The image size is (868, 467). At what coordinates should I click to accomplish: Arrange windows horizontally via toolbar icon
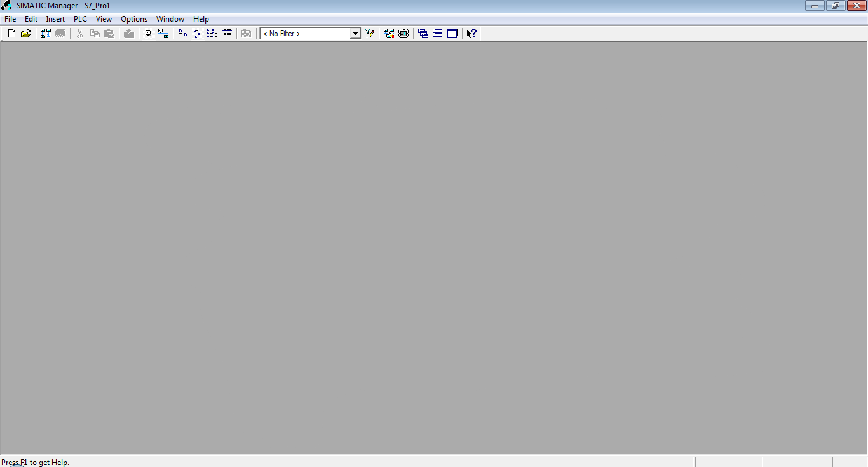(x=438, y=34)
